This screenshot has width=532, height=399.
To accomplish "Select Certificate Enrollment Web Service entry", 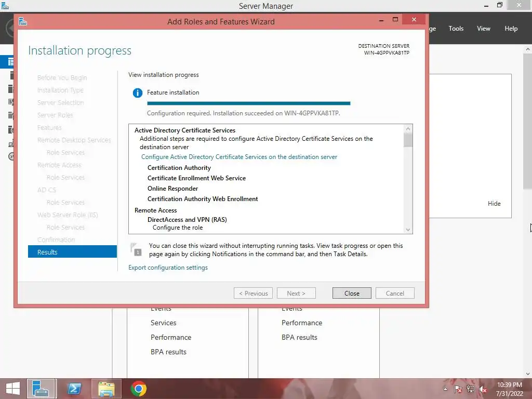I will [196, 178].
